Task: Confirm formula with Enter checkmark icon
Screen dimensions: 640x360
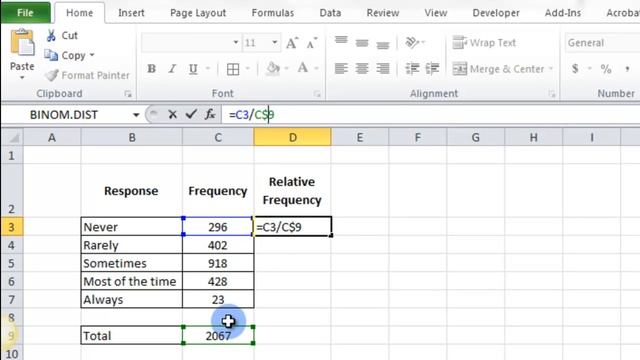Action: point(191,115)
